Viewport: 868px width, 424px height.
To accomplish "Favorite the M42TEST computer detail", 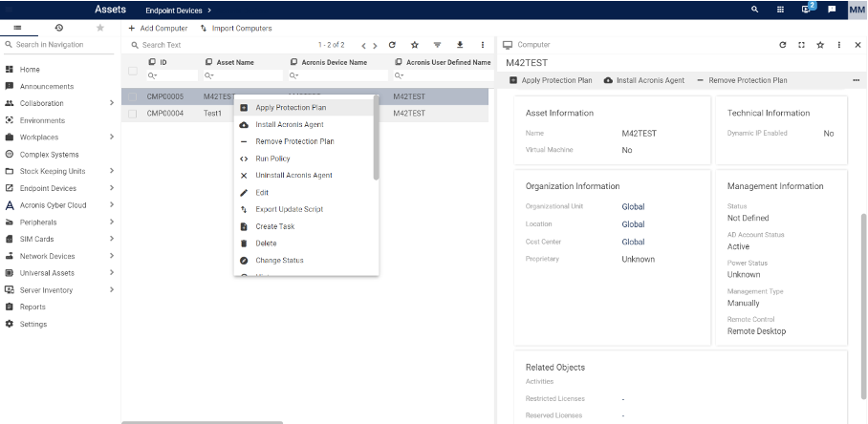I will (x=820, y=45).
